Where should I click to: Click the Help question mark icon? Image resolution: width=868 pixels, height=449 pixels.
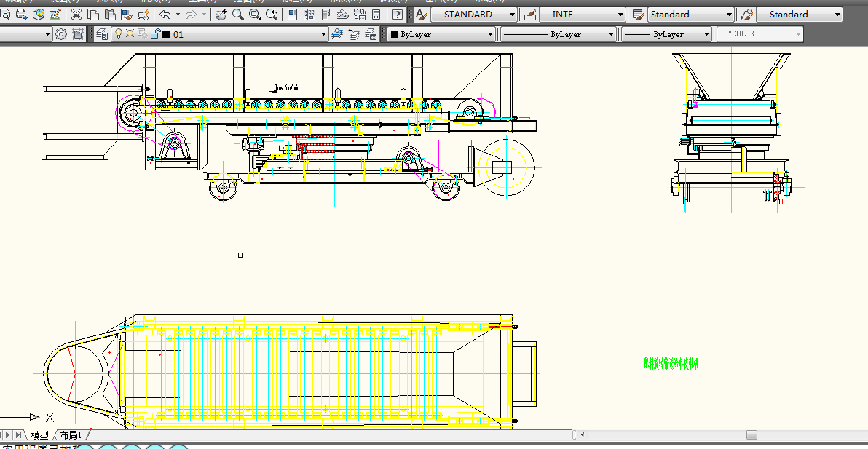[398, 15]
